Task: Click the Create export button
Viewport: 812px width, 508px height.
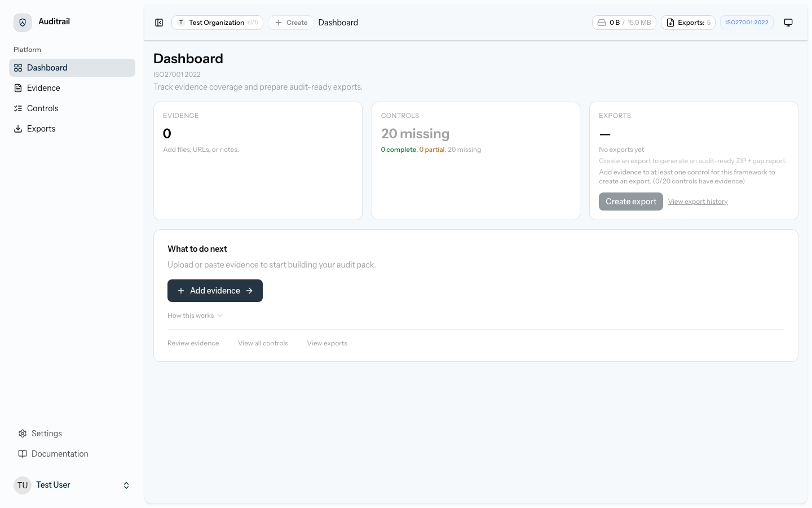Action: tap(630, 201)
